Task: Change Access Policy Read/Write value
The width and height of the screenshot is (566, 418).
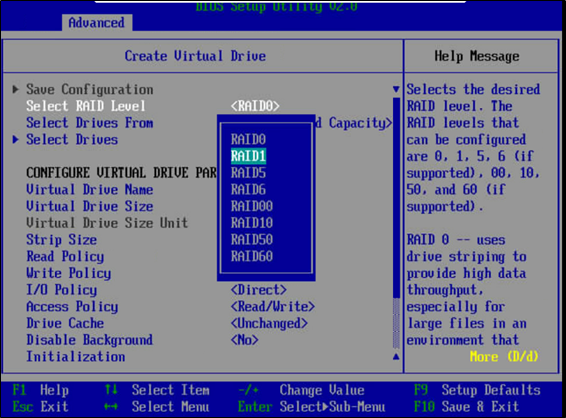Action: (x=273, y=306)
